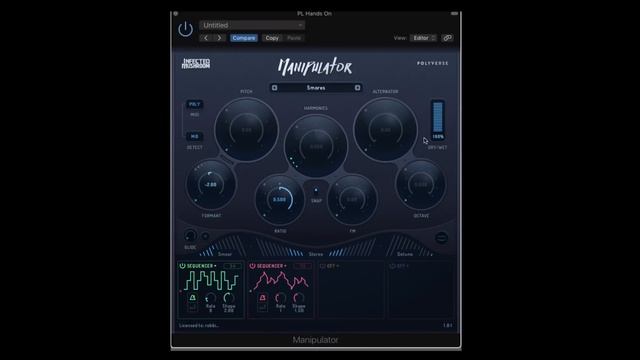The width and height of the screenshot is (640, 360).
Task: Click the version number in bottom right
Action: 448,326
